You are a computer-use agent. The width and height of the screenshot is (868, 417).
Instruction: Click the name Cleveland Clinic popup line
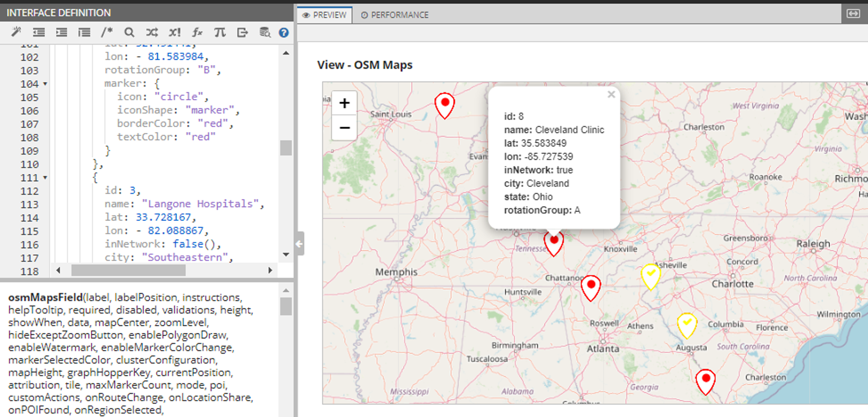tap(554, 130)
